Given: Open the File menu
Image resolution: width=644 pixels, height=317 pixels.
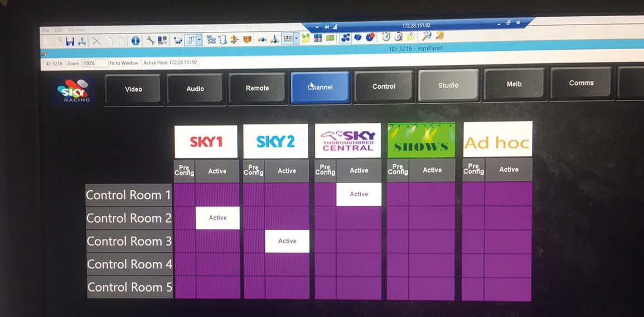Looking at the screenshot, I should point(45,30).
